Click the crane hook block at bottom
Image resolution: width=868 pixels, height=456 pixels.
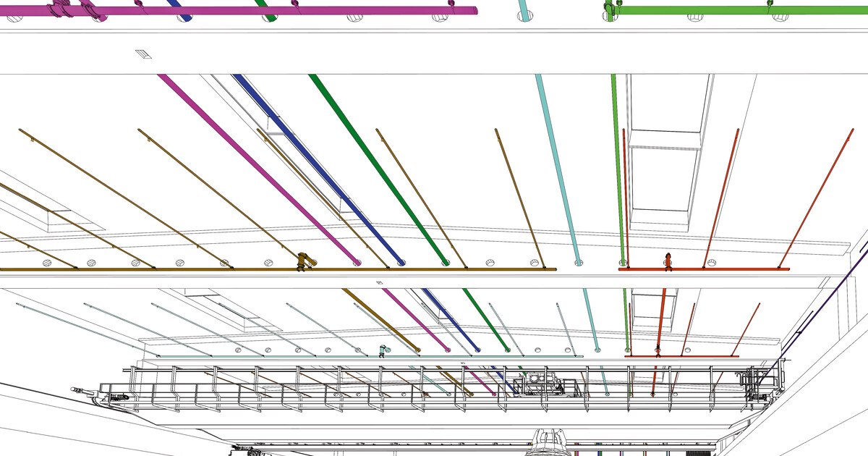click(550, 442)
